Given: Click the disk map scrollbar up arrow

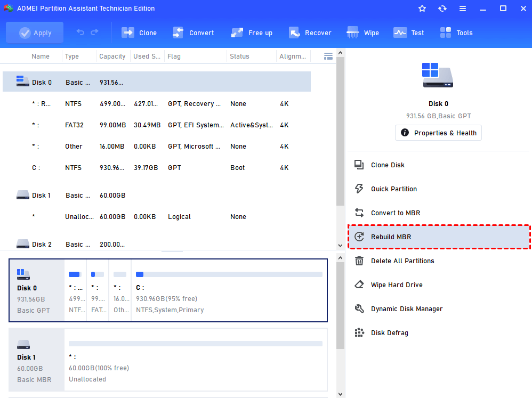Looking at the screenshot, I should 340,258.
